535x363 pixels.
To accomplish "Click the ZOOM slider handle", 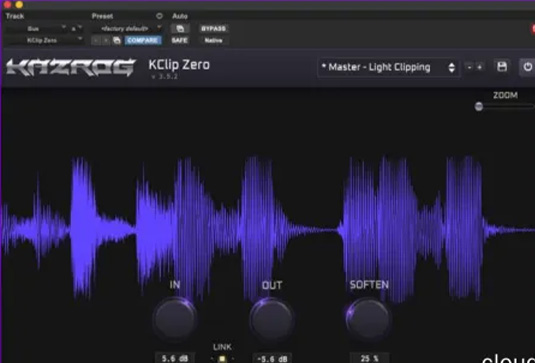I will tap(479, 107).
